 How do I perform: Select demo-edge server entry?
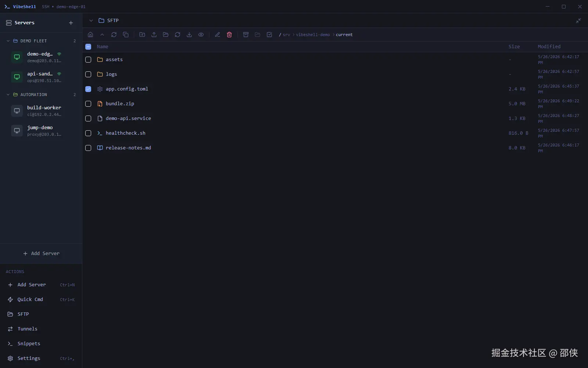tap(41, 57)
